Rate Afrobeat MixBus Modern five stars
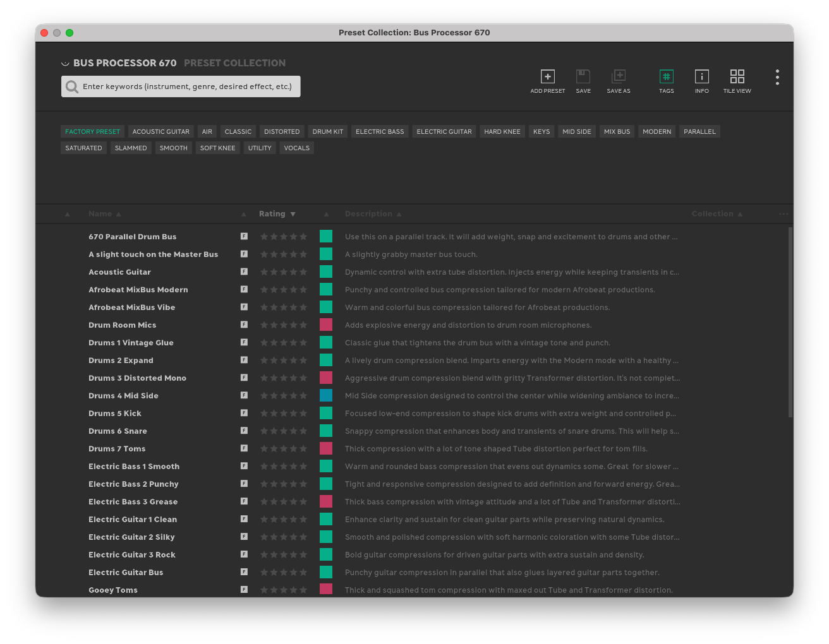Viewport: 829px width, 644px height. pyautogui.click(x=303, y=289)
